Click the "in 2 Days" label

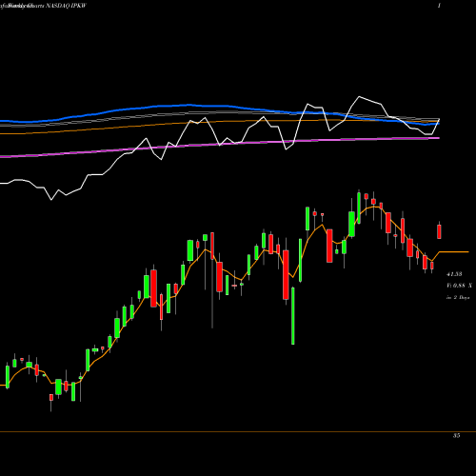458,298
